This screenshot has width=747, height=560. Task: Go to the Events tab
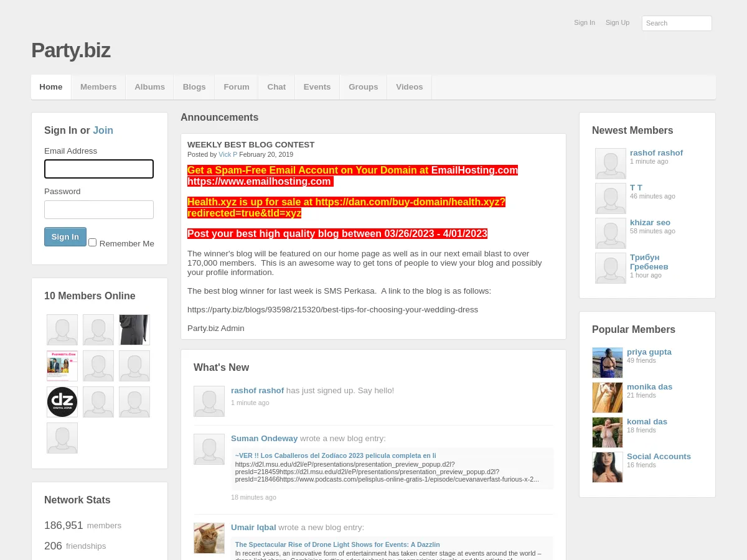(x=317, y=87)
